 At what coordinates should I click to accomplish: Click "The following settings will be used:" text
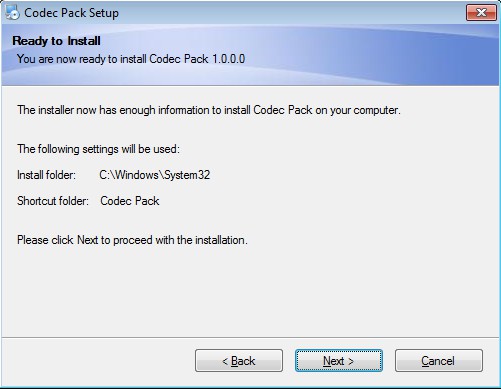(98, 149)
